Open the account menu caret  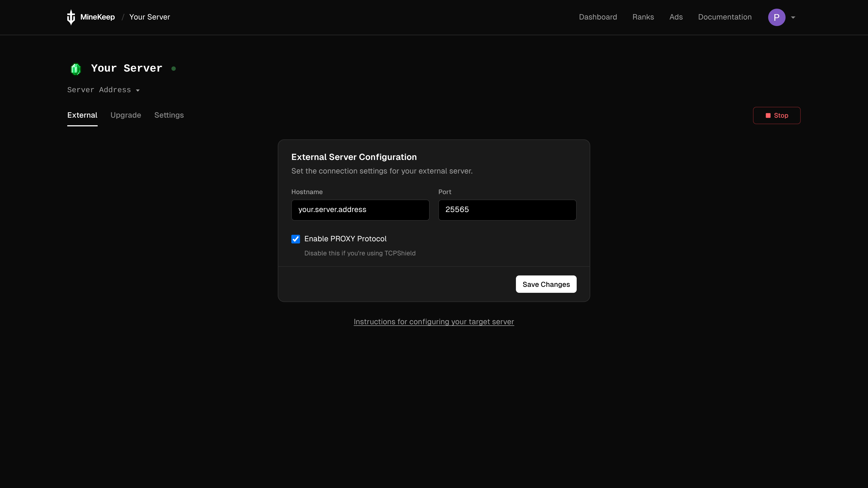[793, 18]
